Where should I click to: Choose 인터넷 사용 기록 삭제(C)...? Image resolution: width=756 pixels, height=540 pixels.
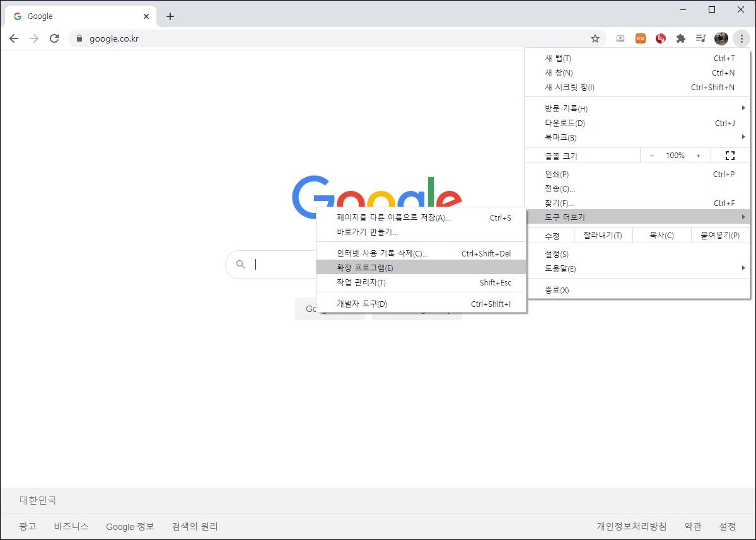pyautogui.click(x=421, y=253)
